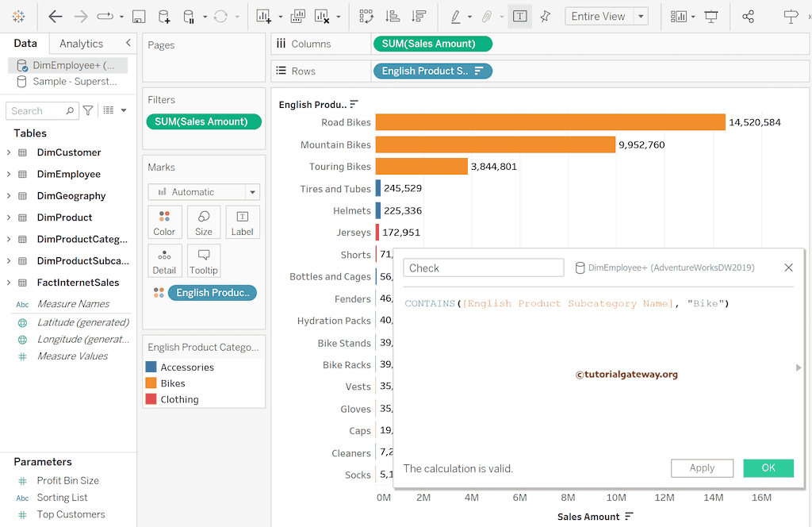The height and width of the screenshot is (527, 812).
Task: Expand the DimProduct table
Action: coord(8,217)
